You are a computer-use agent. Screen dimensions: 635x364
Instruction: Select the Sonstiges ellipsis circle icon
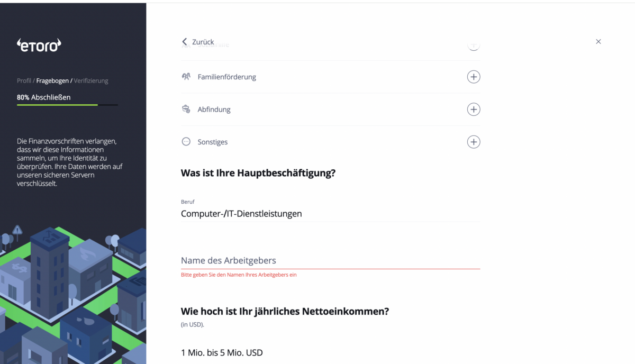point(186,142)
